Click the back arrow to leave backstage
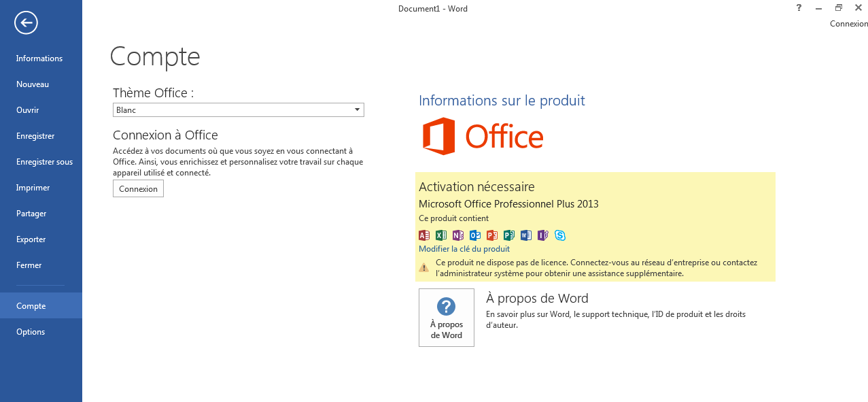This screenshot has height=402, width=868. pyautogui.click(x=26, y=22)
